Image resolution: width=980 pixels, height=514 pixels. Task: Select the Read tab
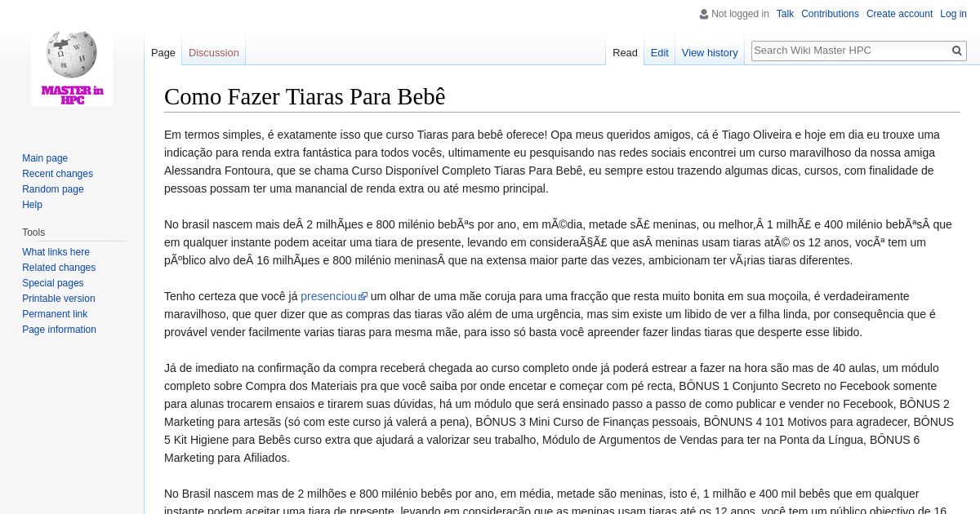(625, 52)
